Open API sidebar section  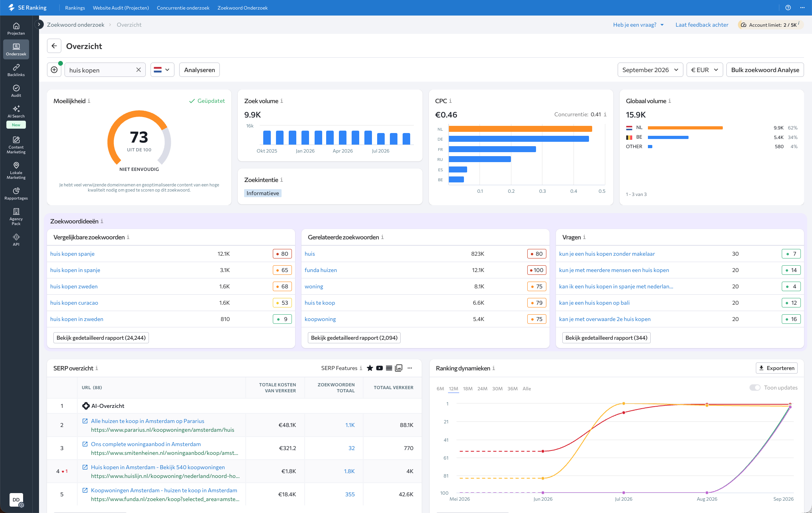coord(16,240)
